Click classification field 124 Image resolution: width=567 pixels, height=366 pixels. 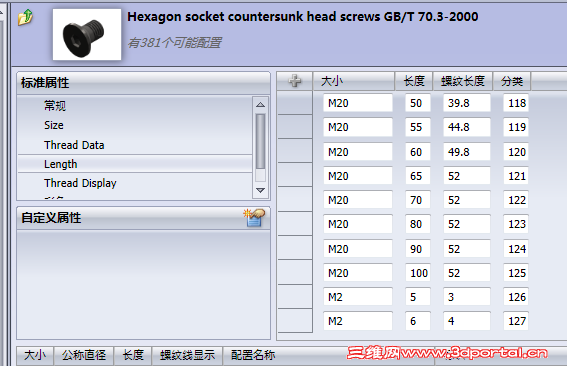point(516,249)
